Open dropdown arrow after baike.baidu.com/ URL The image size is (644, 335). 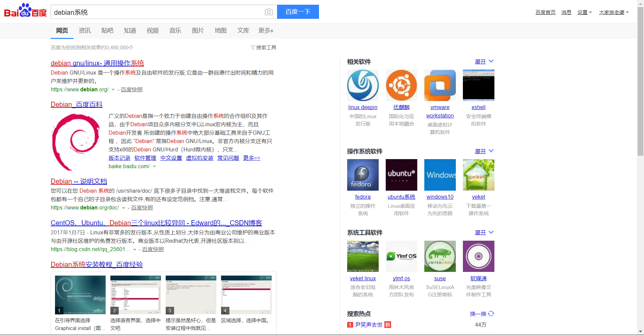154,166
